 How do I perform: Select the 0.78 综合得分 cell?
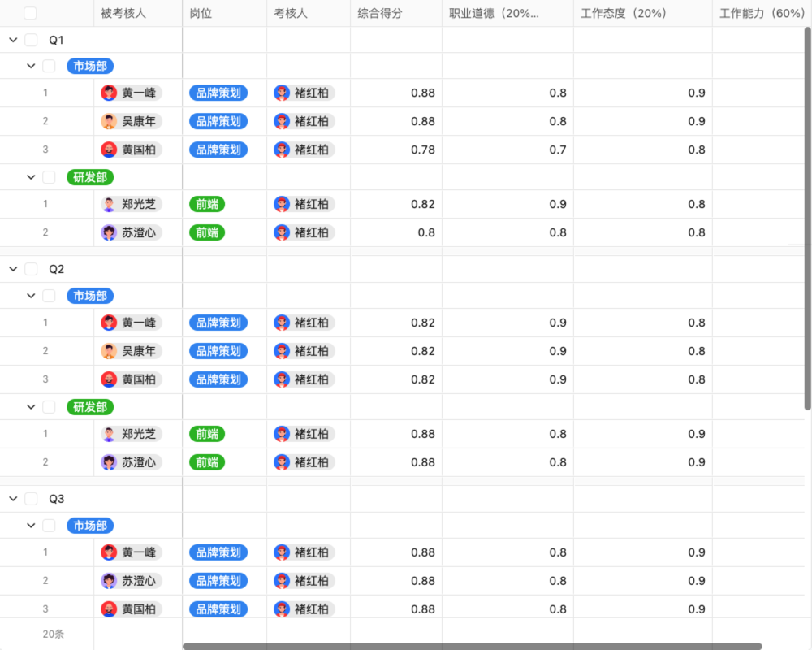396,149
